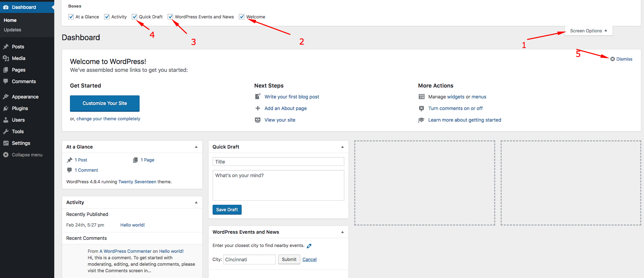Viewport: 644px width, 278px height.
Task: Uncheck the Welcome checkbox
Action: point(242,17)
